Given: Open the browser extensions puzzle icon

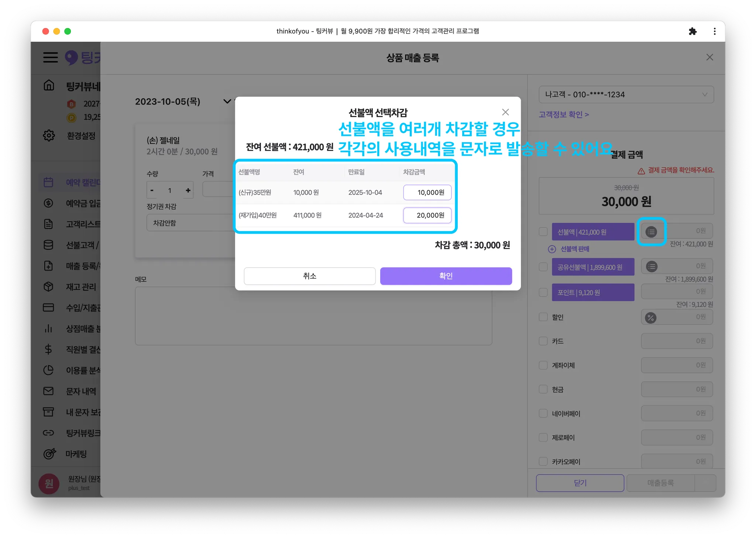Looking at the screenshot, I should point(693,31).
